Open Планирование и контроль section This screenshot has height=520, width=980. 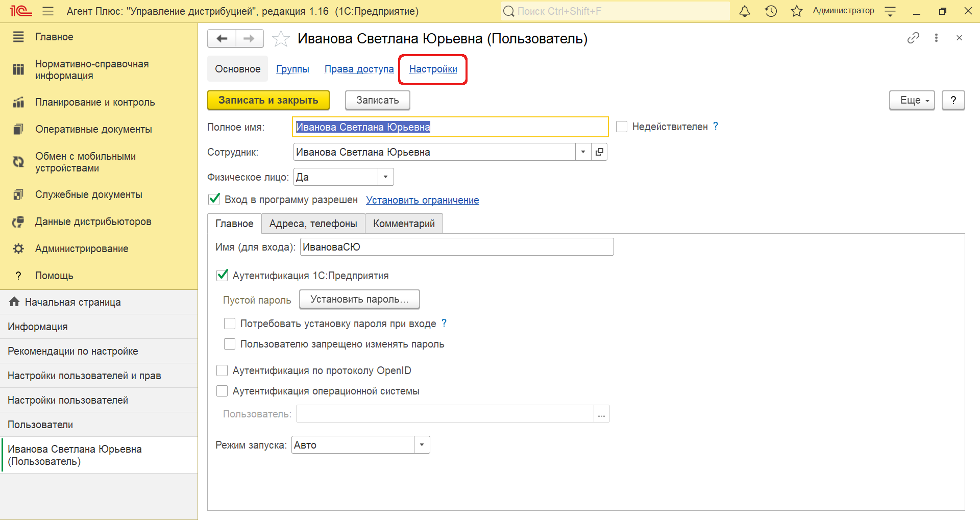[99, 102]
